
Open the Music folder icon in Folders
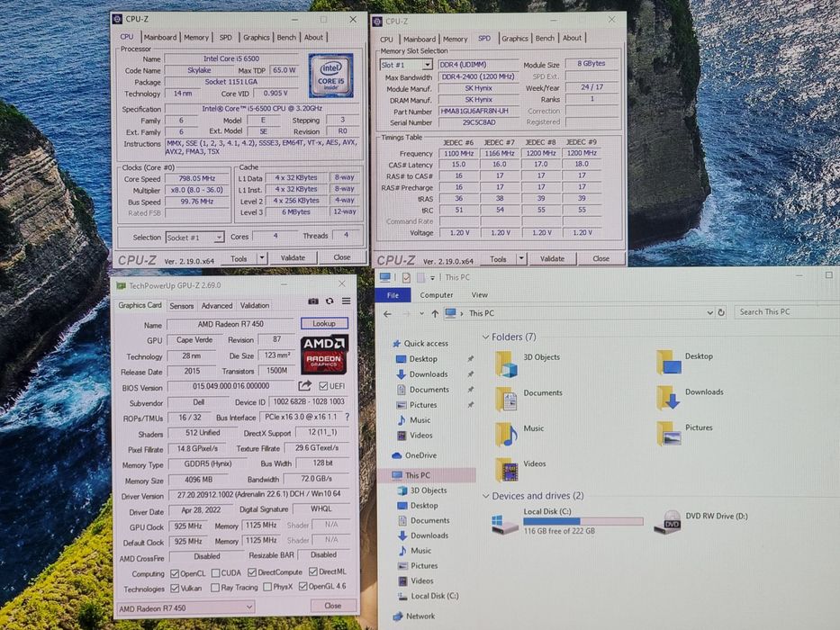pos(506,435)
